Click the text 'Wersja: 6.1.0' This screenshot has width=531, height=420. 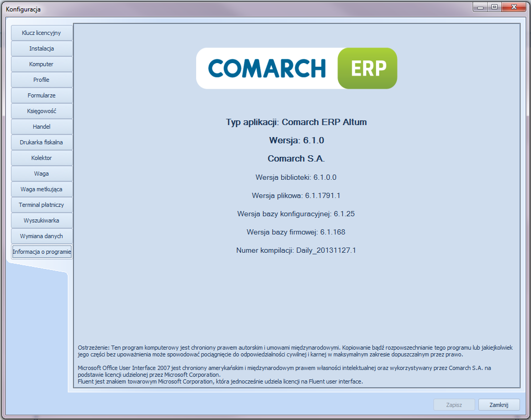click(296, 141)
